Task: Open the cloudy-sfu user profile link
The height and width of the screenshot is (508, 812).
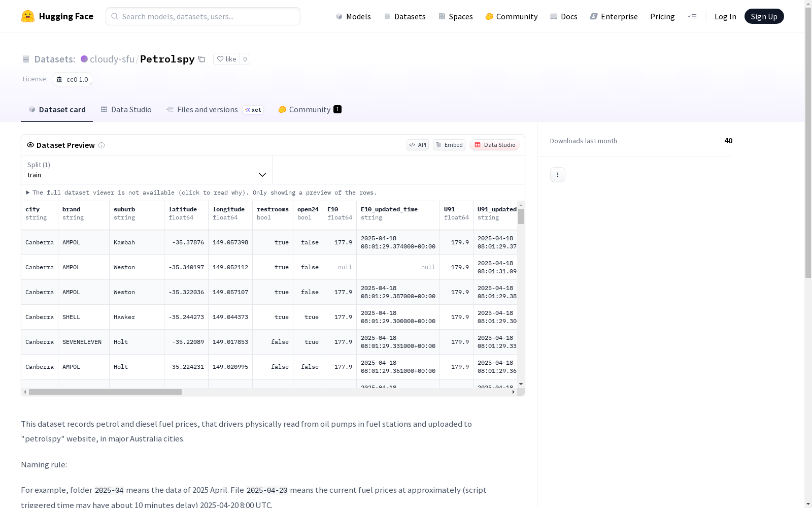Action: (x=112, y=59)
